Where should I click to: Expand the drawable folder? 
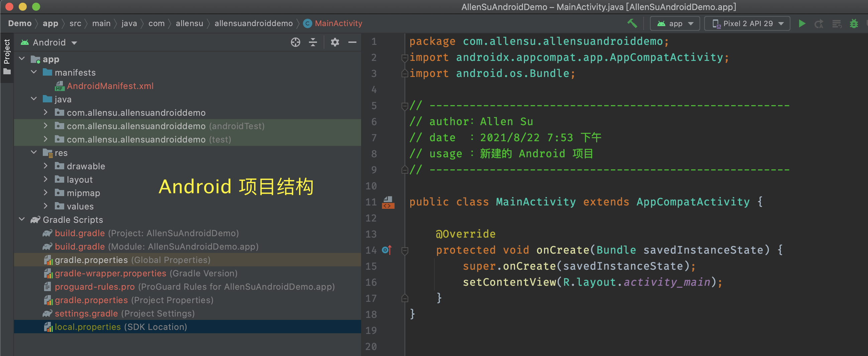[x=46, y=166]
